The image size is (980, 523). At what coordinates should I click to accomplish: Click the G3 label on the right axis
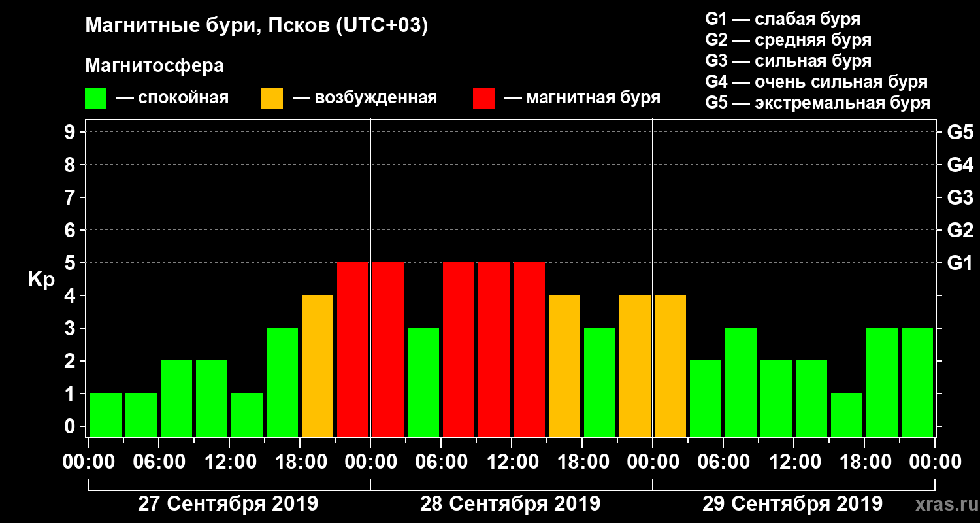(x=960, y=197)
